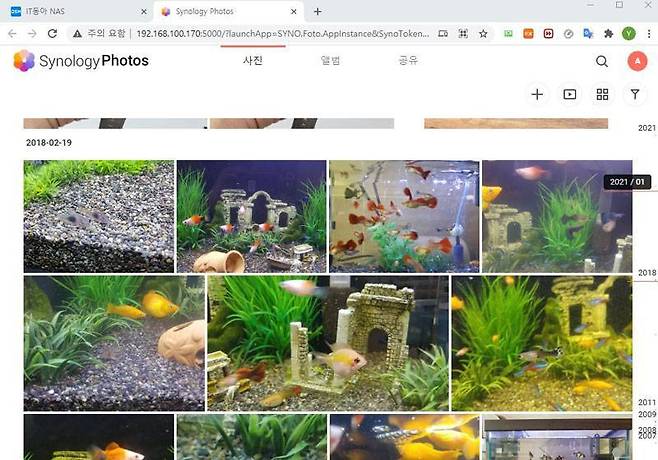This screenshot has width=658, height=460.
Task: Reload the page in the browser
Action: 52,34
